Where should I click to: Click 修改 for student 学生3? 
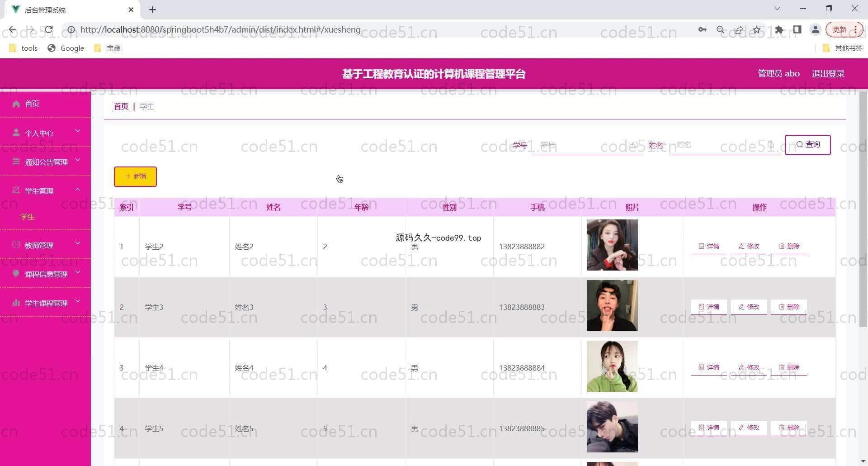pyautogui.click(x=749, y=307)
